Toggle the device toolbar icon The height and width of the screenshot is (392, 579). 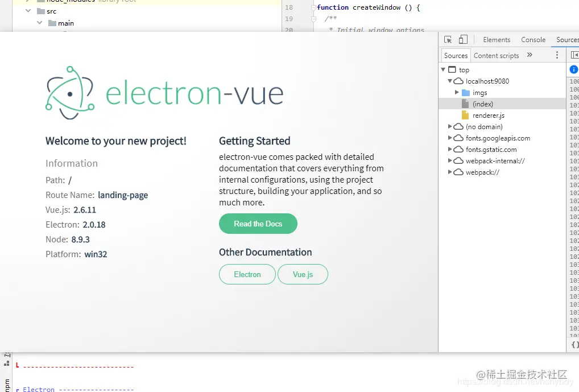(x=463, y=39)
